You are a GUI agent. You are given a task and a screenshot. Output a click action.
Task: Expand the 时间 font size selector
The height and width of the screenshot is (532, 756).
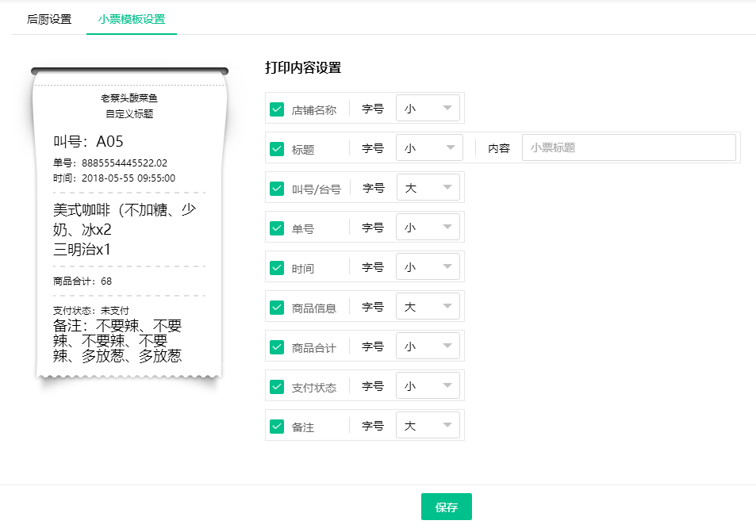pyautogui.click(x=428, y=266)
